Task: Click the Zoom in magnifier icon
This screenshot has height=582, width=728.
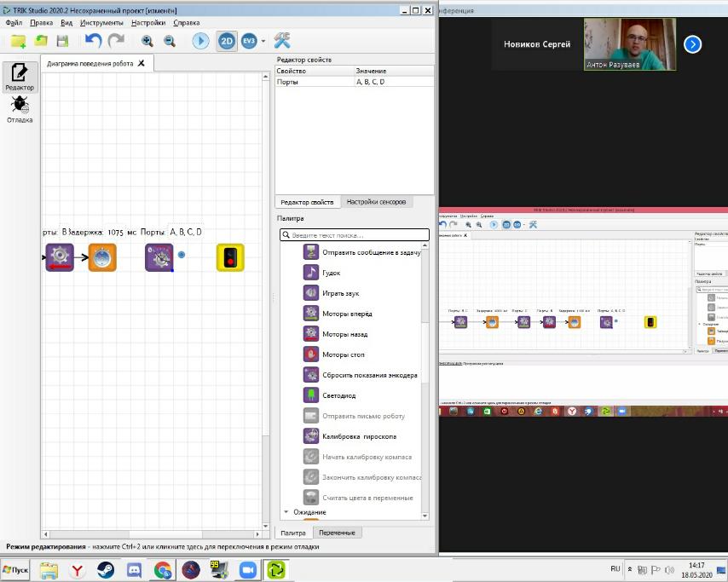Action: tap(147, 41)
